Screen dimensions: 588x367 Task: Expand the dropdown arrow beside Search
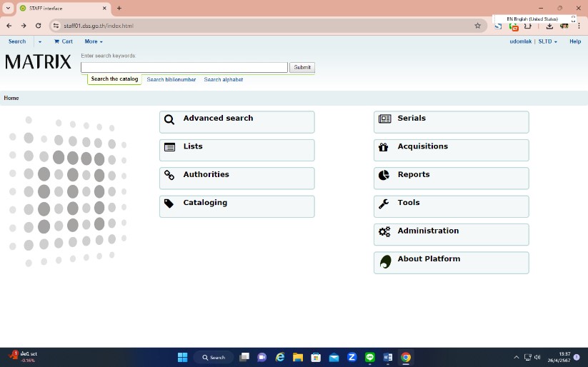[x=40, y=42]
